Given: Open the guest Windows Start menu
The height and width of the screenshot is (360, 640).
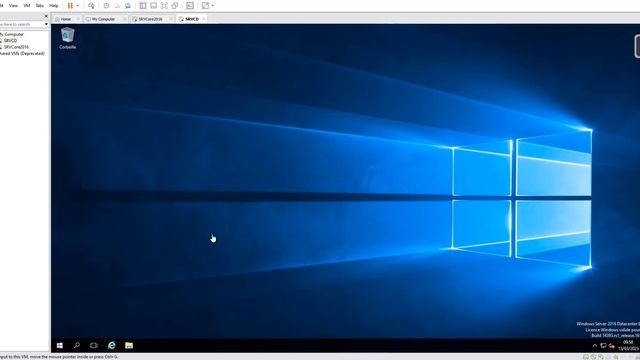Looking at the screenshot, I should point(60,345).
